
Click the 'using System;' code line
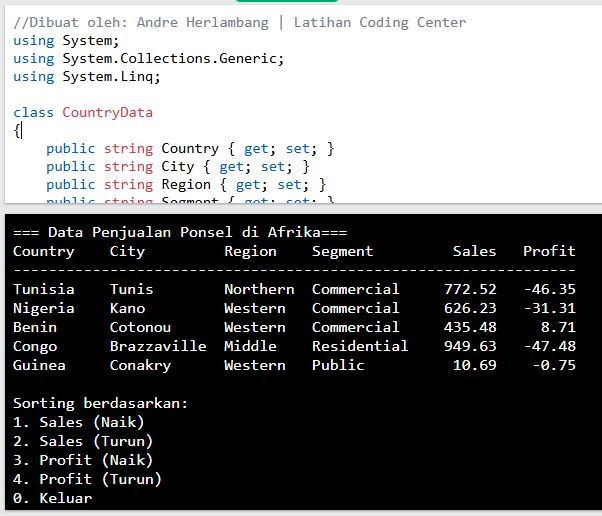tap(66, 40)
